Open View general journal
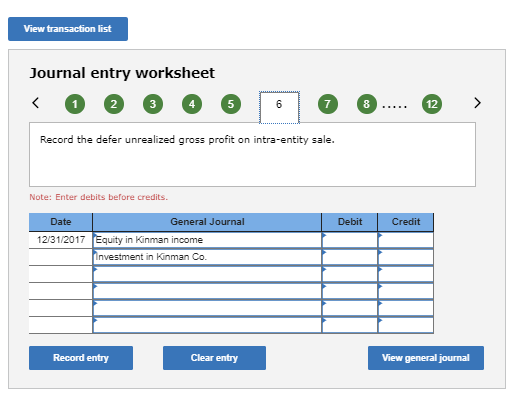Viewport: 527px width, 412px height. coord(426,358)
